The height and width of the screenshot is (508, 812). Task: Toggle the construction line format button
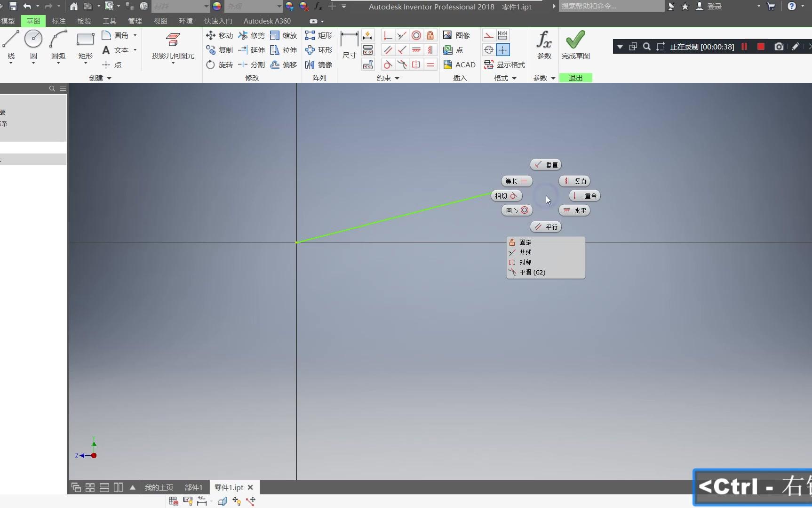pyautogui.click(x=489, y=35)
